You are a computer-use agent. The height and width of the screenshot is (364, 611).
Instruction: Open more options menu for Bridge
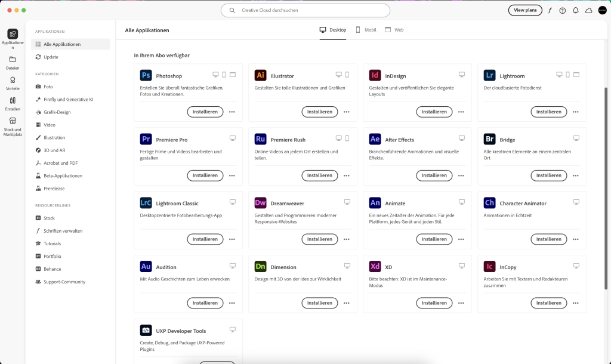pos(576,175)
